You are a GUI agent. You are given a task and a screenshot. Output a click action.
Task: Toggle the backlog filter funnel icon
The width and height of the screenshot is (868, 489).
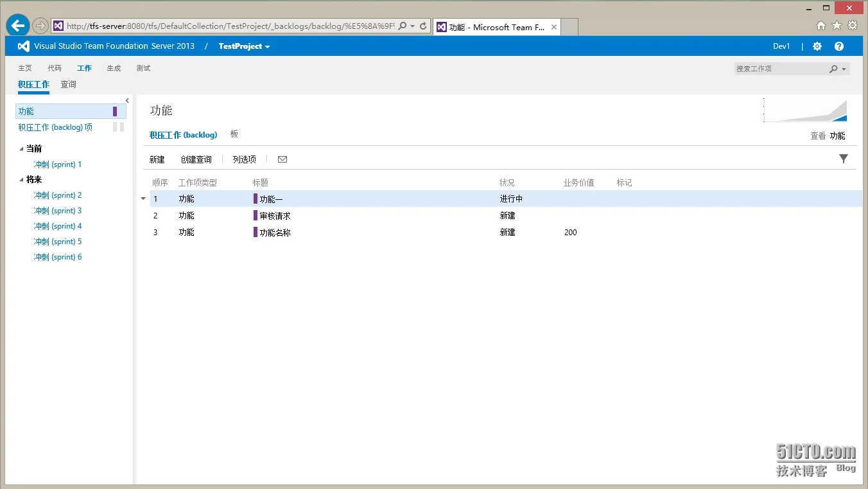[x=844, y=159]
